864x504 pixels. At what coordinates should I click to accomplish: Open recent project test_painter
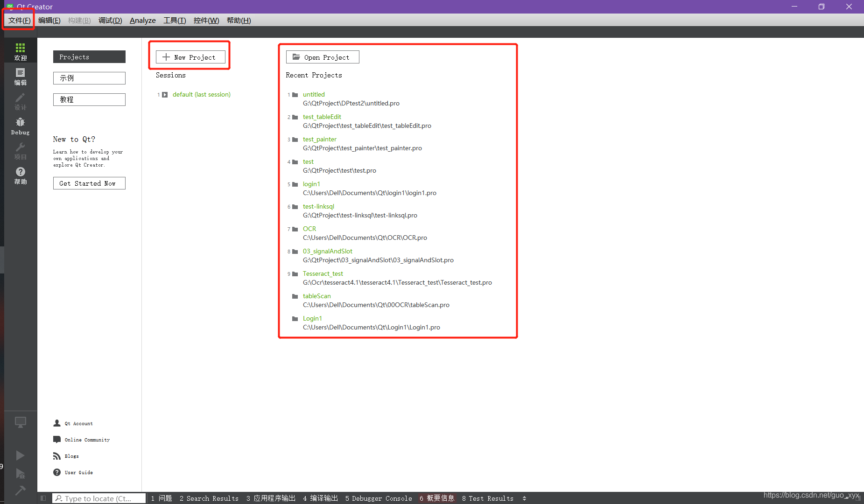tap(320, 139)
